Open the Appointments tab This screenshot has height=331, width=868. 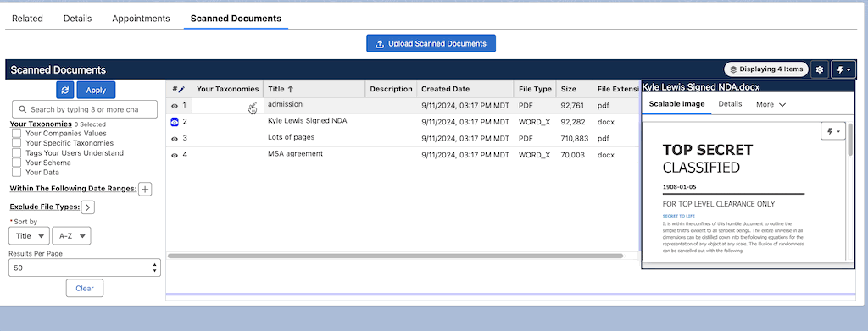coord(141,19)
